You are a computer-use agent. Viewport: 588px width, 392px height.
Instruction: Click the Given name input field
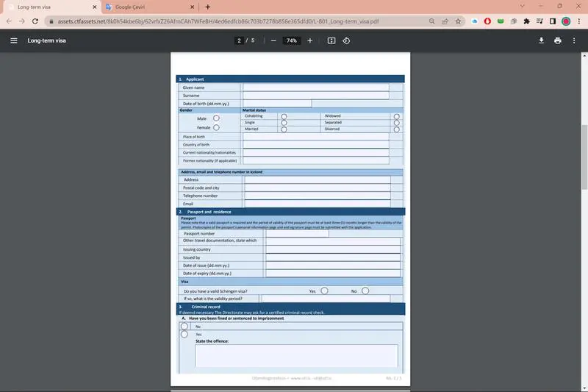click(x=315, y=87)
